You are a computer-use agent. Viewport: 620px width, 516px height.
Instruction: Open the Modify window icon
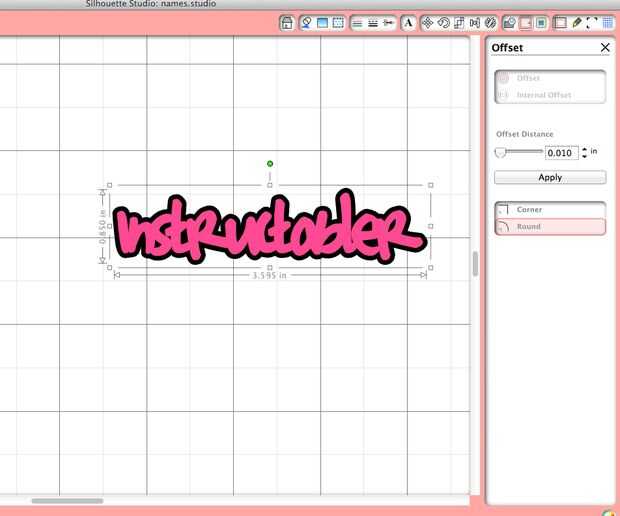tap(510, 23)
